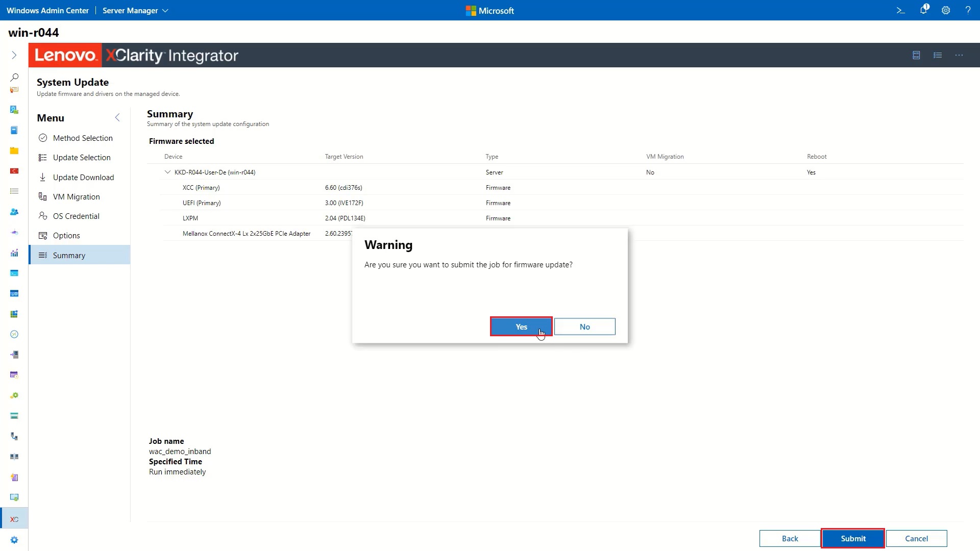Open the Storage tool icon in sidebar

tap(14, 416)
